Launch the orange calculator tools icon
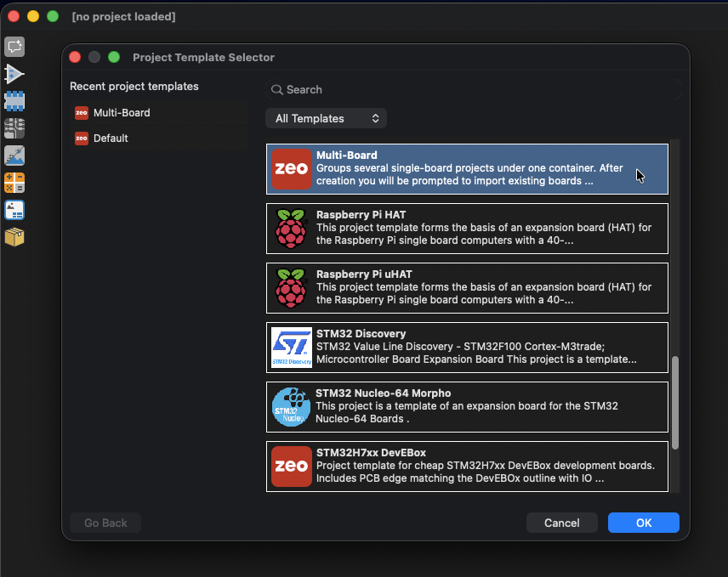728x577 pixels. pyautogui.click(x=14, y=183)
